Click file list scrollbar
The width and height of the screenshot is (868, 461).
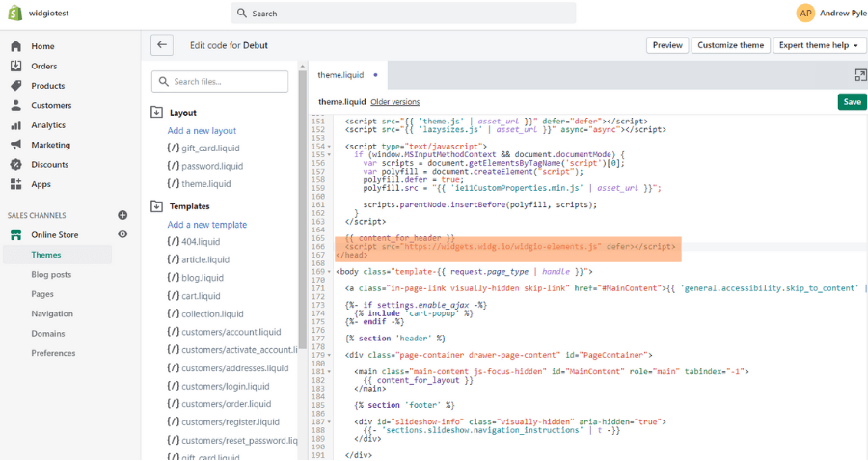[x=302, y=210]
